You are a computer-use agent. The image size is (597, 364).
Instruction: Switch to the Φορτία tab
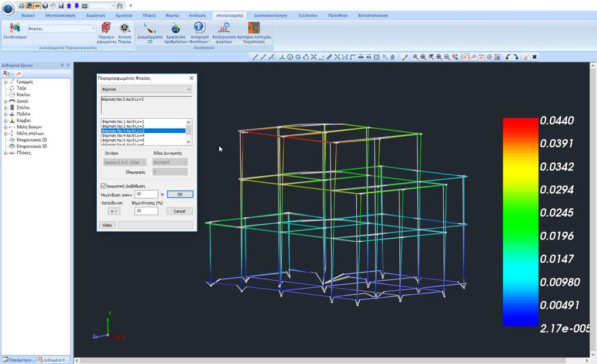pyautogui.click(x=172, y=16)
